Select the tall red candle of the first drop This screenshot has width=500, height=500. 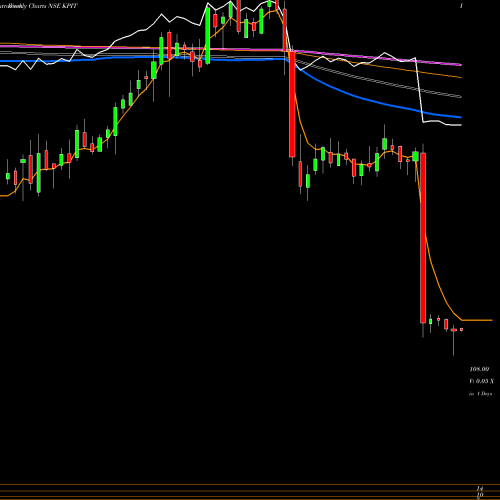click(x=292, y=104)
